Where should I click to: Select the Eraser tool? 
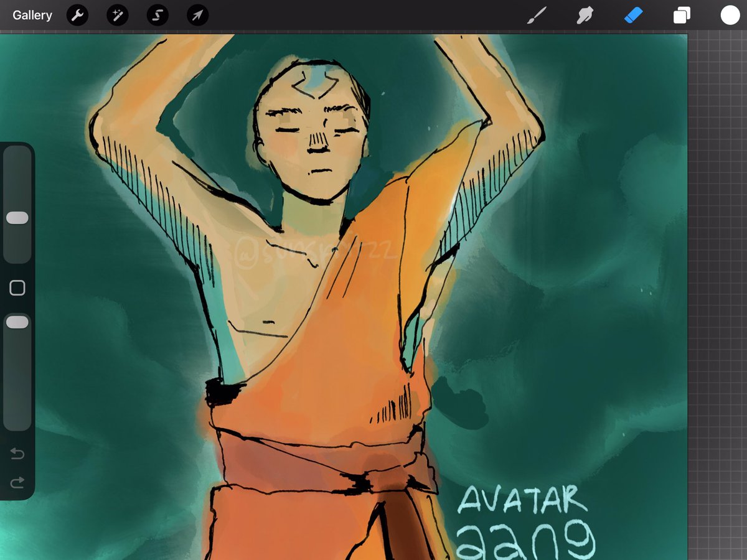(633, 16)
